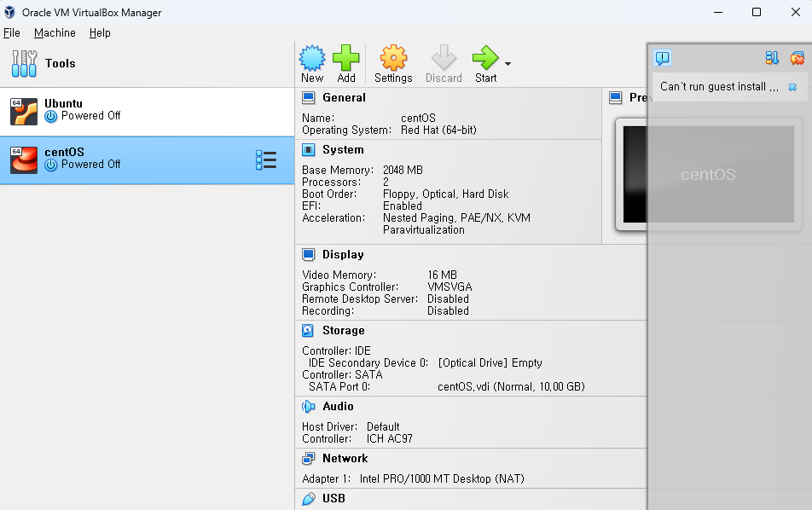Click the Network section icon
This screenshot has height=510, width=812.
[x=309, y=458]
